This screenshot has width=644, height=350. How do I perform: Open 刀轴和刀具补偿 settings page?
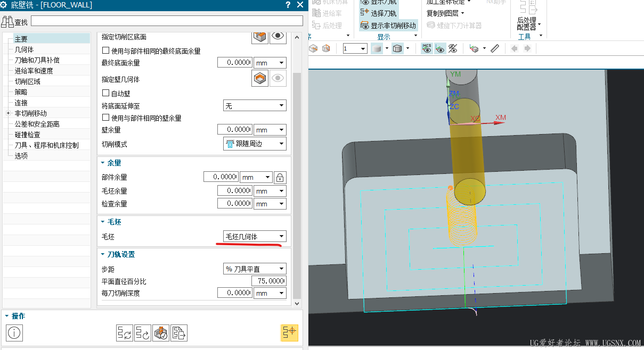point(37,60)
